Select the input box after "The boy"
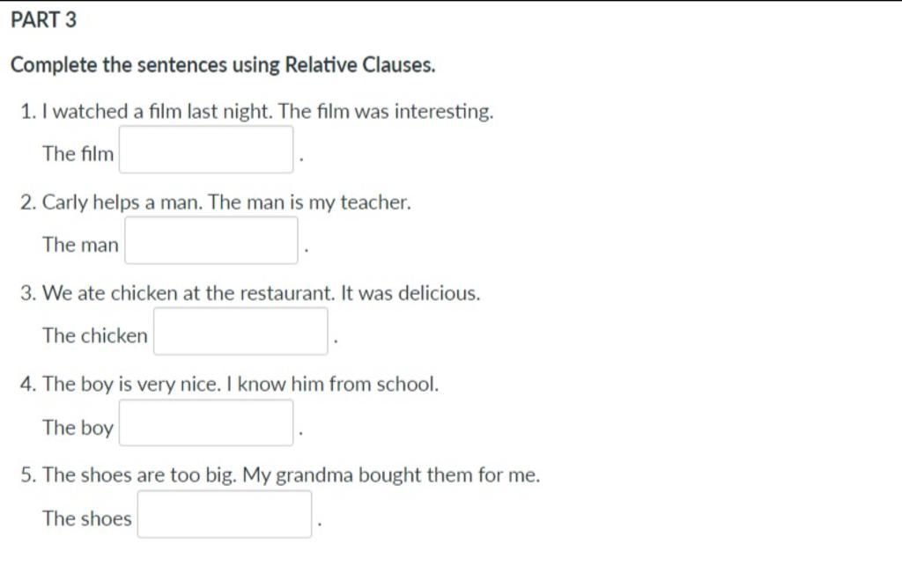This screenshot has width=902, height=588. point(206,423)
